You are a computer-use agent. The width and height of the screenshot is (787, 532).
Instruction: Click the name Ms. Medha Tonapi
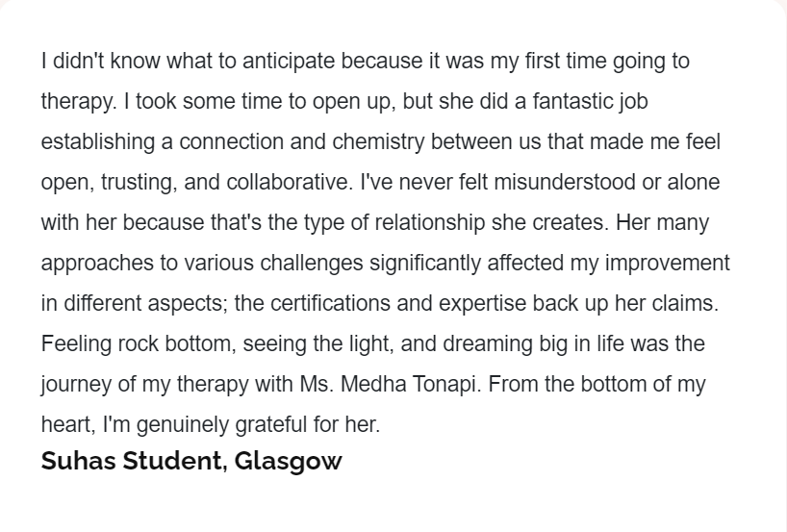click(388, 385)
